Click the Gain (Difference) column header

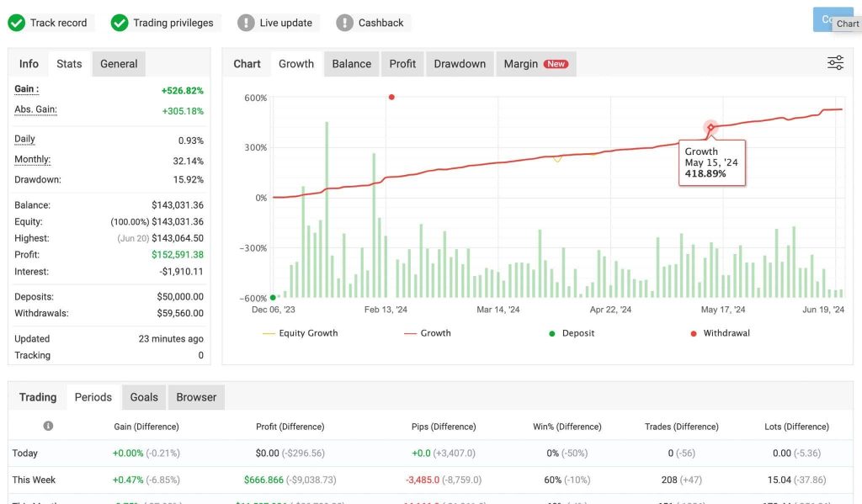tap(146, 427)
